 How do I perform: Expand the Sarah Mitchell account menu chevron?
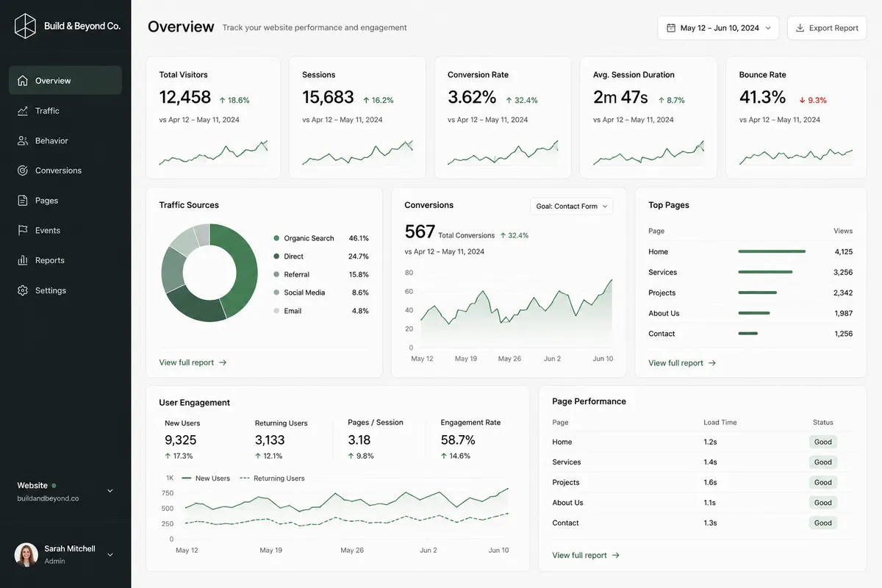[x=110, y=555]
